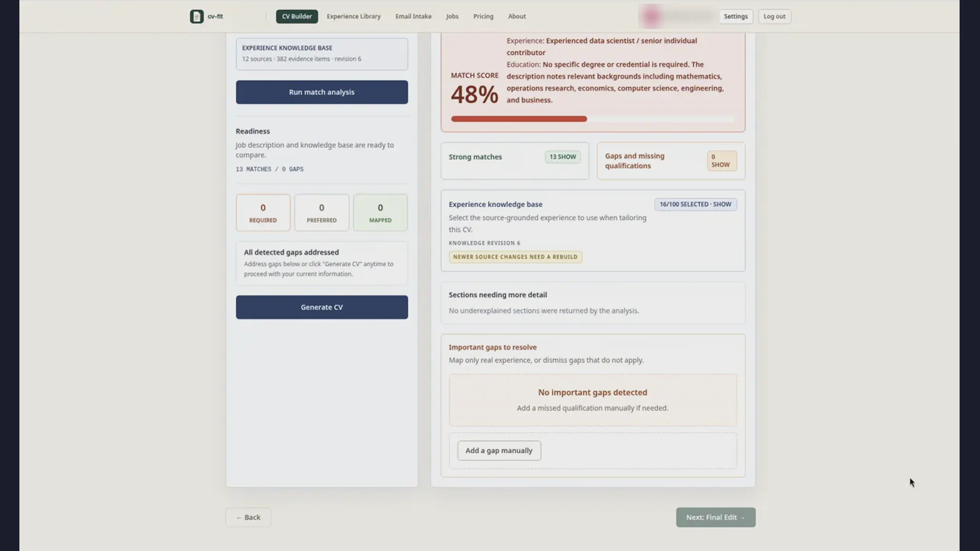980x551 pixels.
Task: Click Run match analysis
Action: [322, 92]
